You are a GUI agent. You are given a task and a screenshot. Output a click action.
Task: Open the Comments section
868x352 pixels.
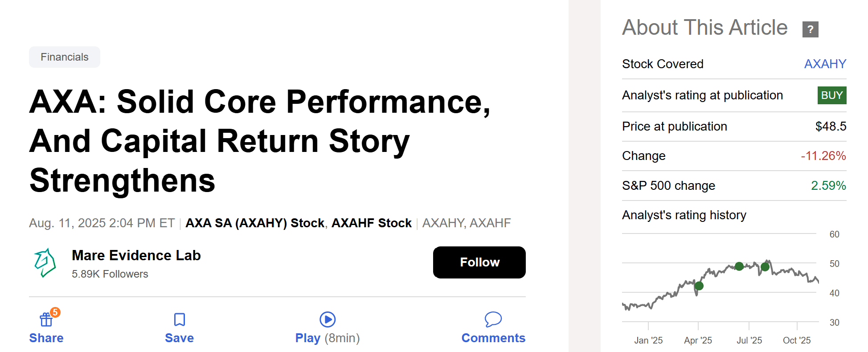pos(493,337)
